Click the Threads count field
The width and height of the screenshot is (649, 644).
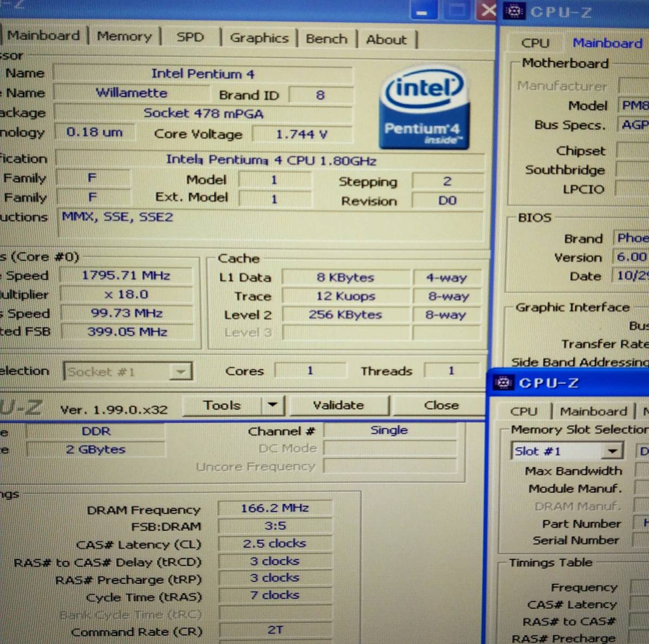(x=452, y=371)
